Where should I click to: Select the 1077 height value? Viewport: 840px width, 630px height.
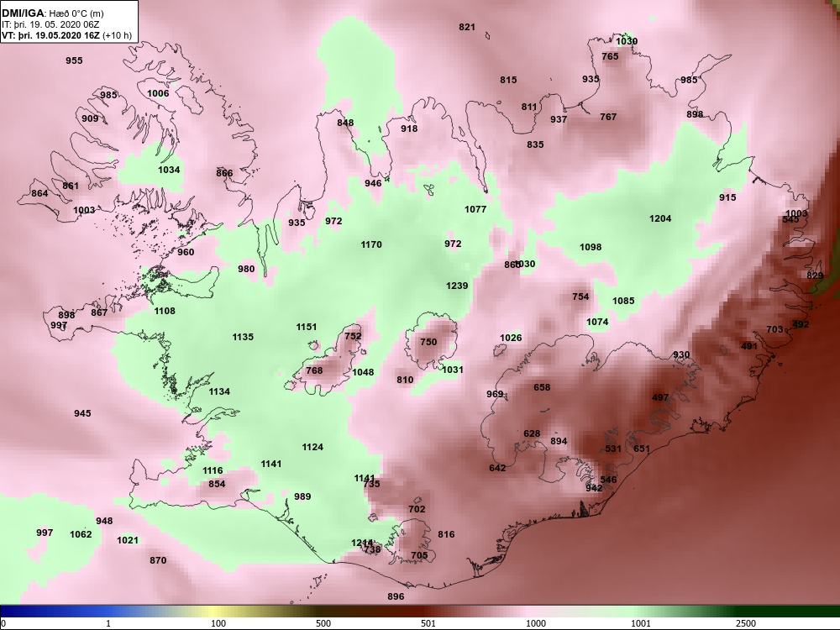click(475, 209)
